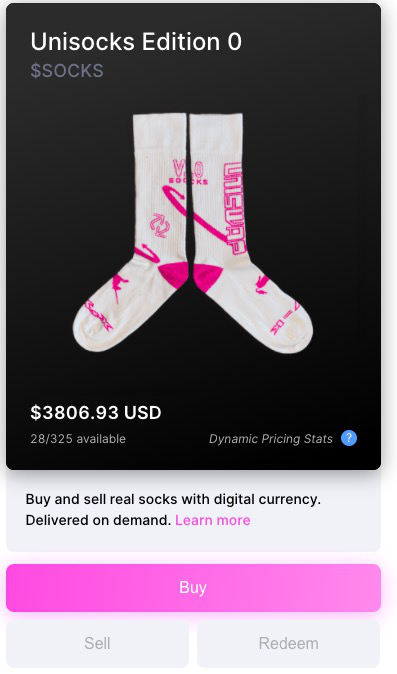Open the Learn more link

click(213, 520)
